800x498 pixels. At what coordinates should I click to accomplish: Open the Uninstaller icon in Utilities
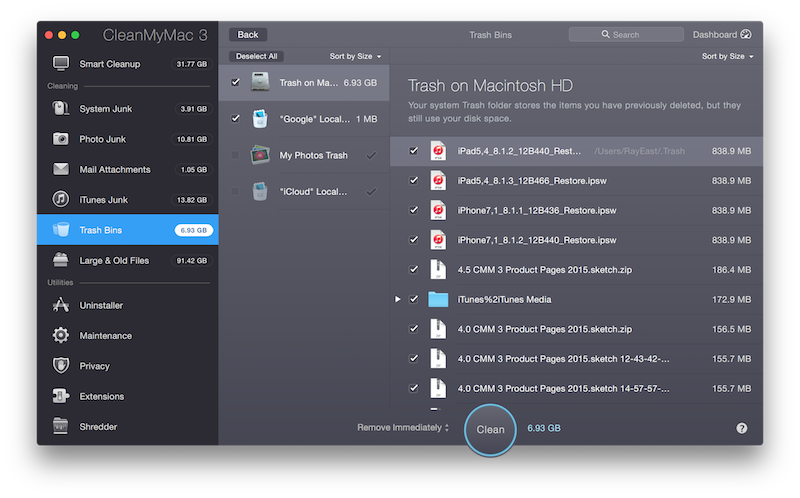click(x=61, y=305)
